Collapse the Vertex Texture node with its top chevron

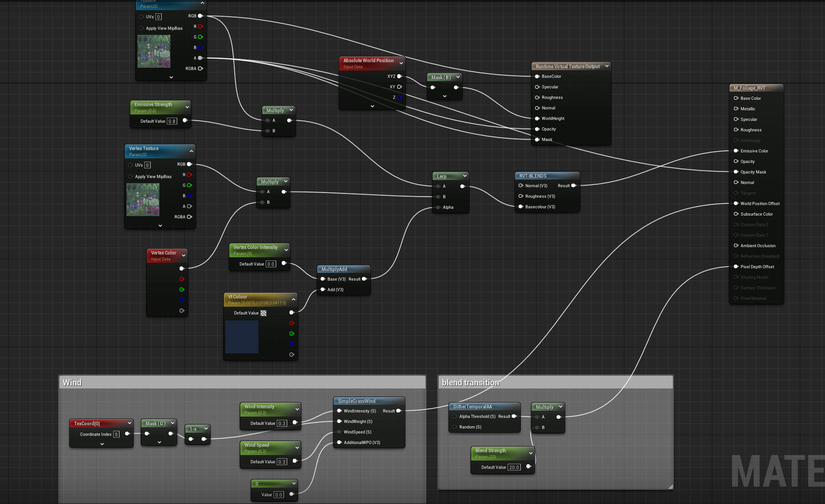tap(191, 151)
